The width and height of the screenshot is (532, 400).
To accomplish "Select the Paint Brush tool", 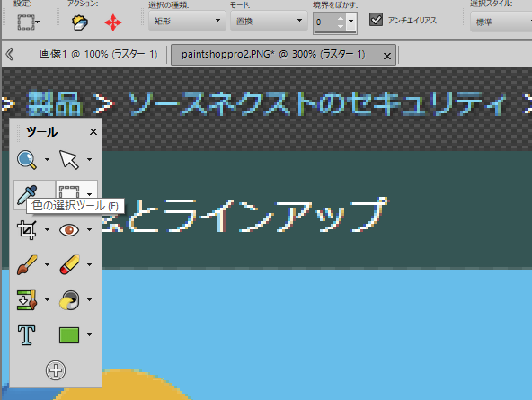I will click(26, 265).
